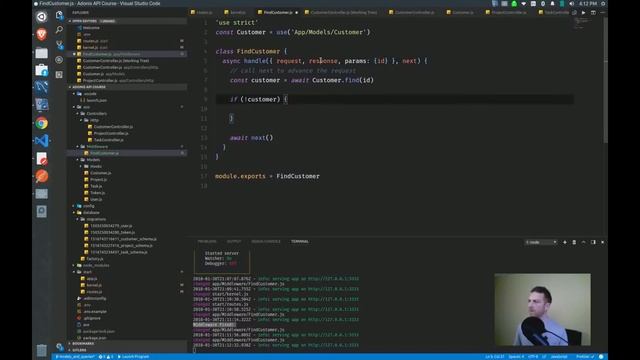Image resolution: width=640 pixels, height=360 pixels.
Task: Click the run play icon in editor toolbar
Action: pos(583,13)
